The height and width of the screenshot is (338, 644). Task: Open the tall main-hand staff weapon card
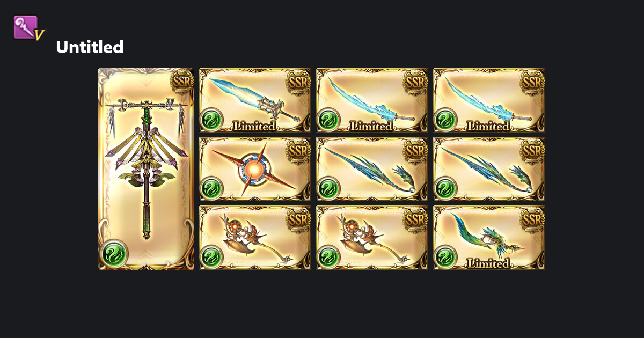(146, 169)
